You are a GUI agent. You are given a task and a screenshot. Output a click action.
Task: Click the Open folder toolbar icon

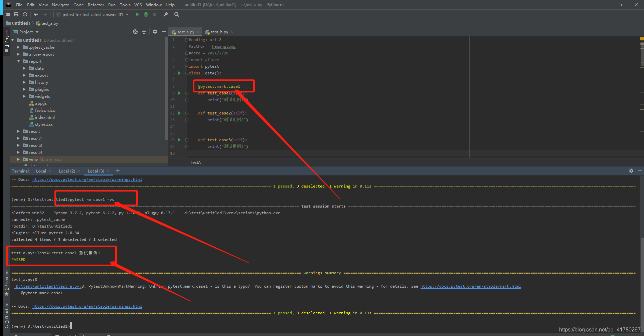pyautogui.click(x=8, y=14)
